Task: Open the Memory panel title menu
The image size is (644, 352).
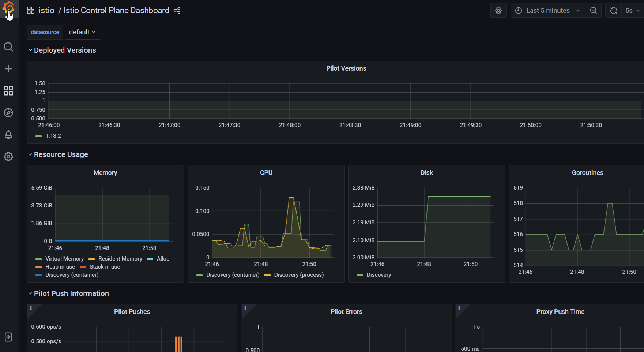Action: tap(105, 173)
